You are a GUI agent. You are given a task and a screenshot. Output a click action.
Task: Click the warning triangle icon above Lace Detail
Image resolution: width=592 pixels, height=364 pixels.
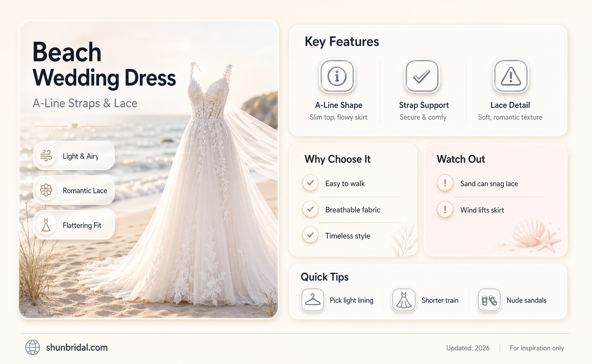tap(511, 76)
